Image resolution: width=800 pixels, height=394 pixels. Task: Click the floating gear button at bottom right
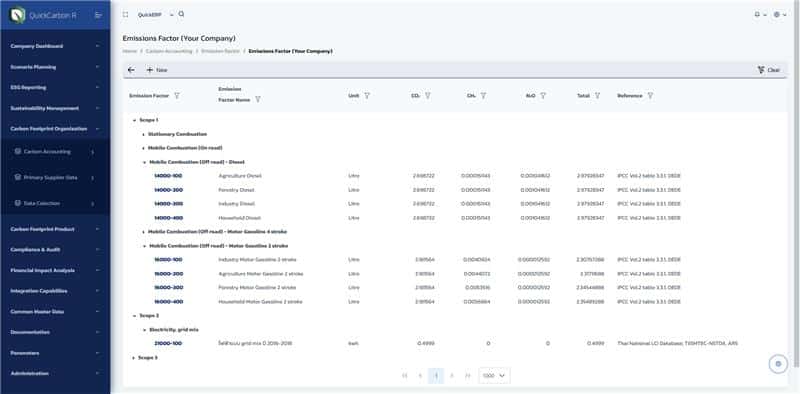pyautogui.click(x=778, y=364)
